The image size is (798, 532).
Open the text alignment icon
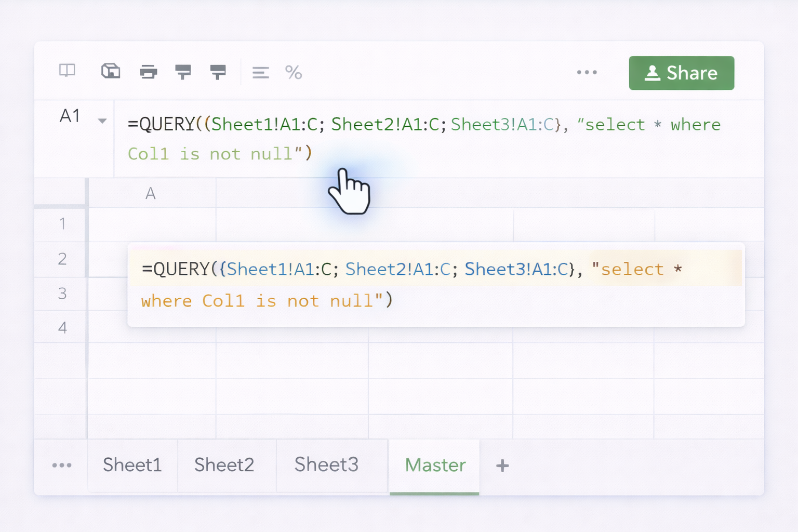click(x=261, y=73)
